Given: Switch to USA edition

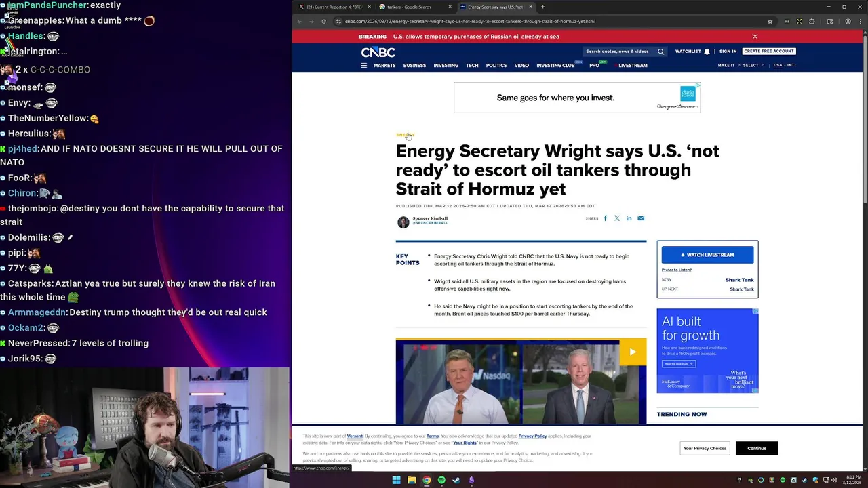Looking at the screenshot, I should 778,66.
